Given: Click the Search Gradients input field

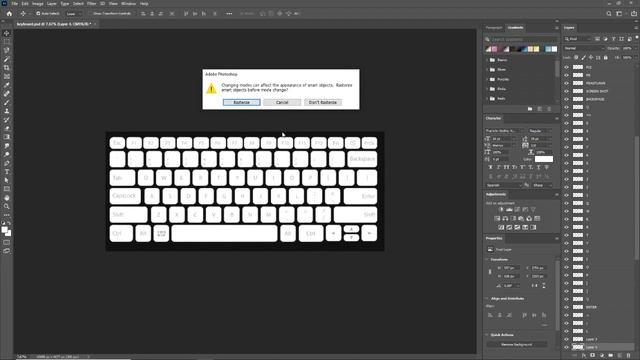Looking at the screenshot, I should coord(523,40).
